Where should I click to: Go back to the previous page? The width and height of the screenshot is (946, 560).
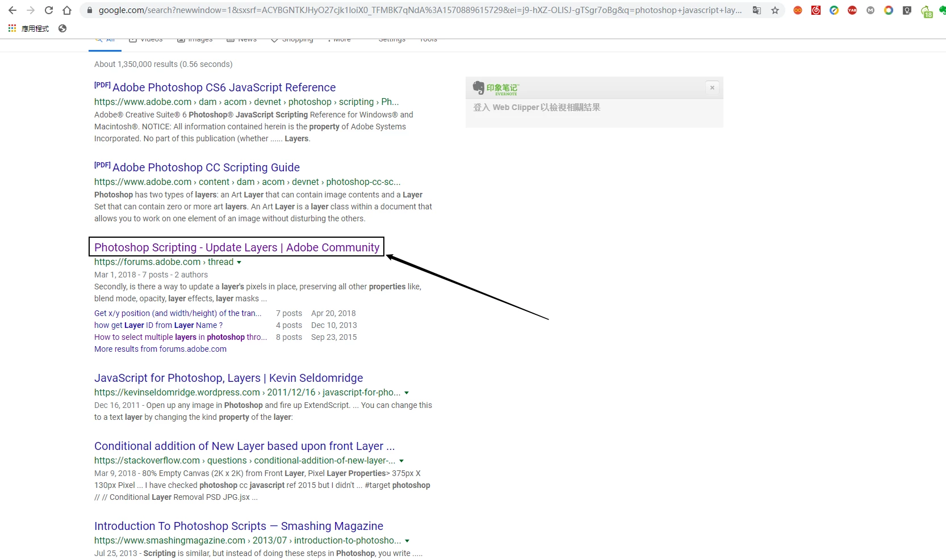12,10
